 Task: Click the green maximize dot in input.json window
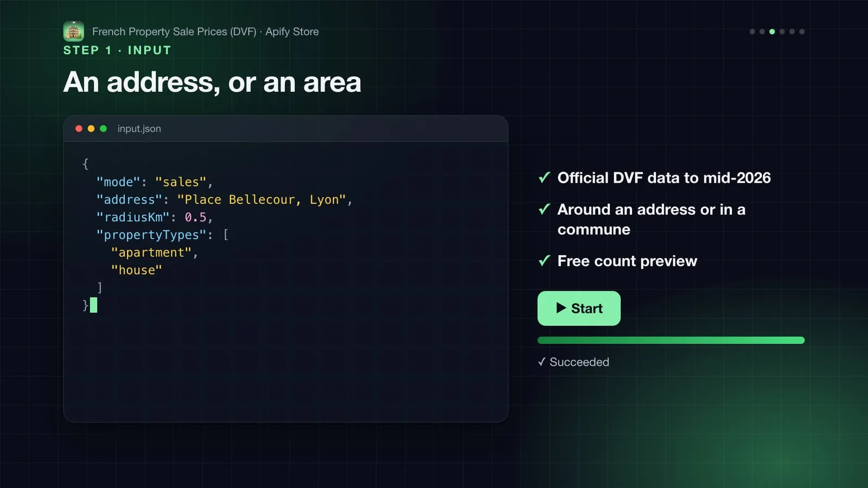(103, 129)
